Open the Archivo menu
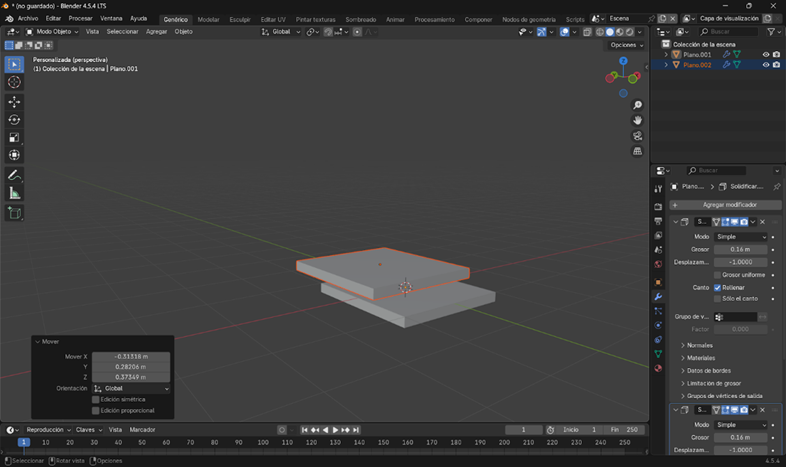This screenshot has width=786, height=467. [28, 18]
